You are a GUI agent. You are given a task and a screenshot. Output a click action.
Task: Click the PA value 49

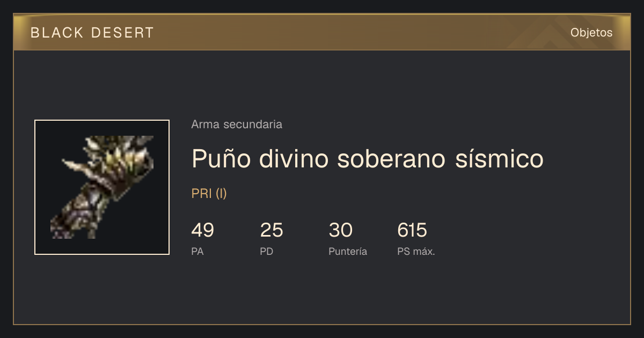pos(203,230)
